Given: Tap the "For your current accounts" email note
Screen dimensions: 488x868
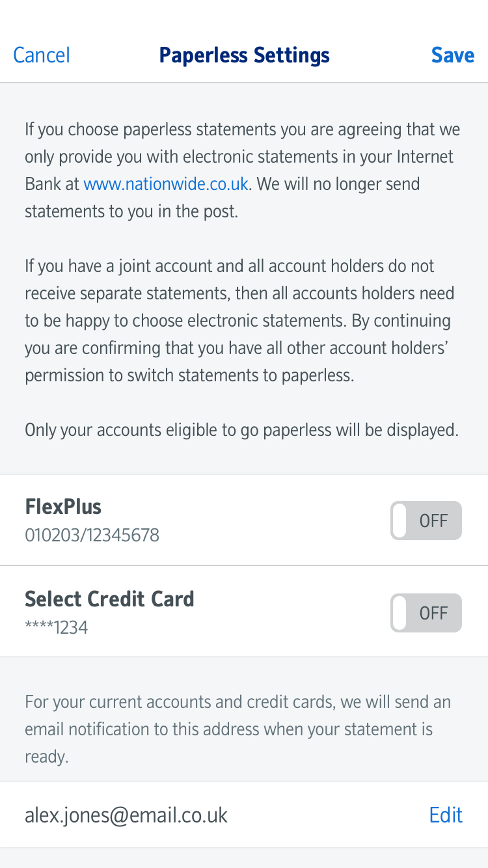Looking at the screenshot, I should click(237, 702).
